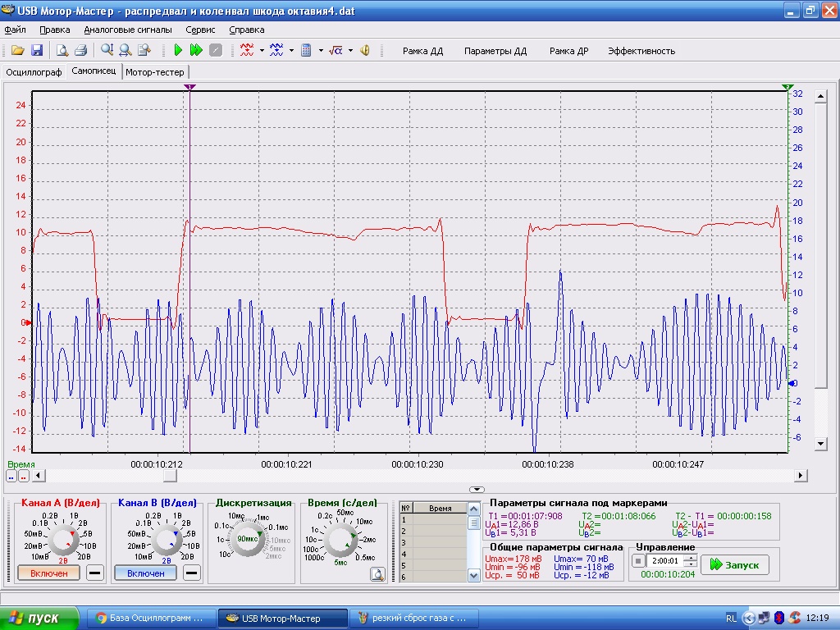Click Параметры ДД toolbar button
The height and width of the screenshot is (630, 840).
click(x=495, y=51)
